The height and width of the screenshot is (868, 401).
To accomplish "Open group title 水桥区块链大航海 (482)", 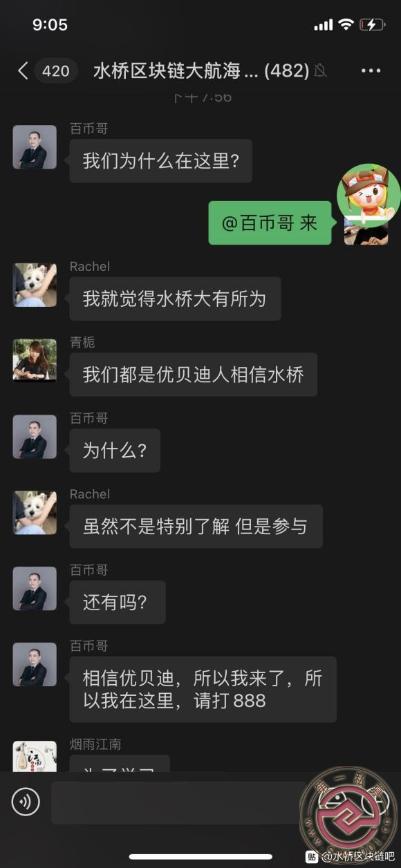I will pos(200,70).
